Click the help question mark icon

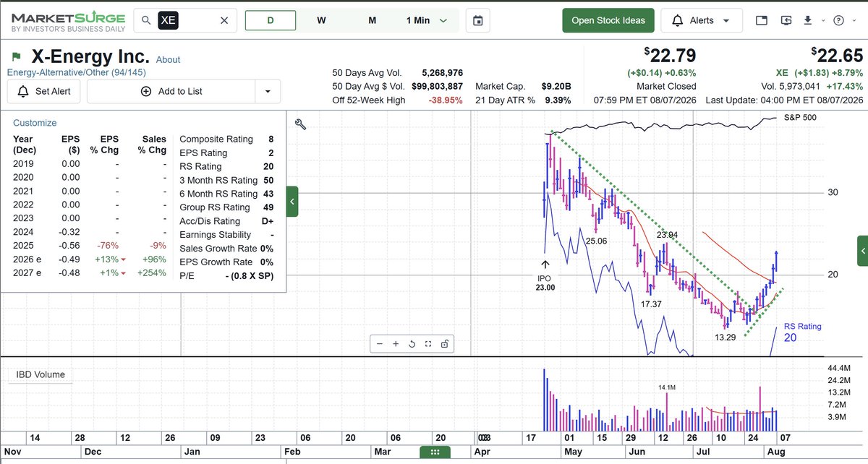(x=838, y=20)
